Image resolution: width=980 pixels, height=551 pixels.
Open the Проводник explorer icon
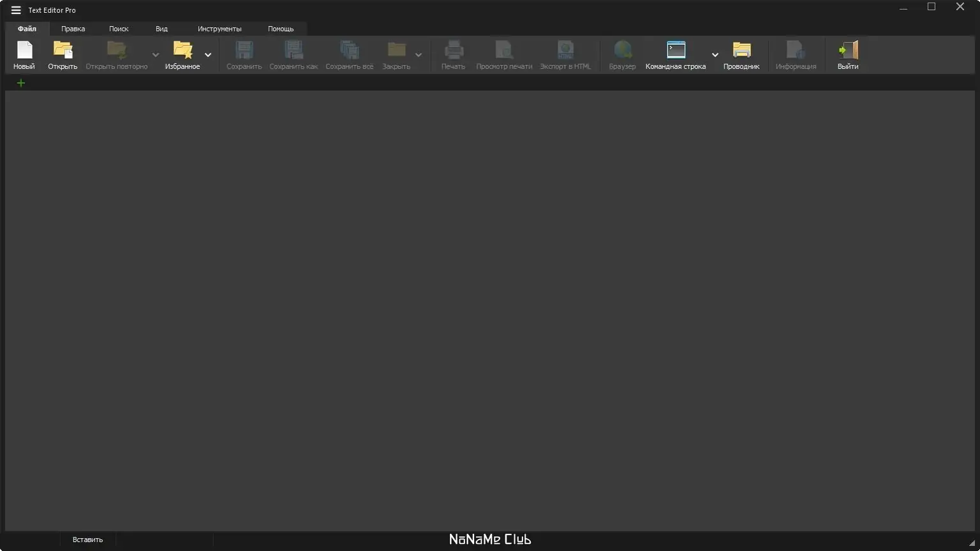741,50
